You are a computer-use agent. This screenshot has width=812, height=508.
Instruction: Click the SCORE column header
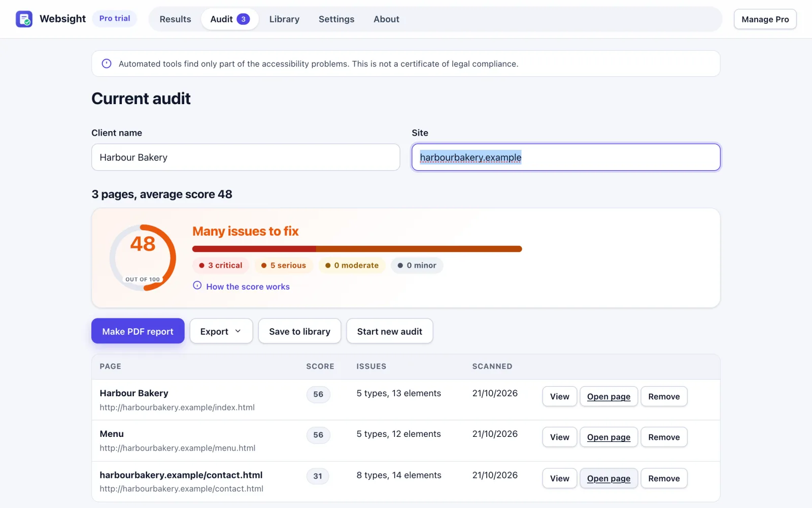point(320,366)
